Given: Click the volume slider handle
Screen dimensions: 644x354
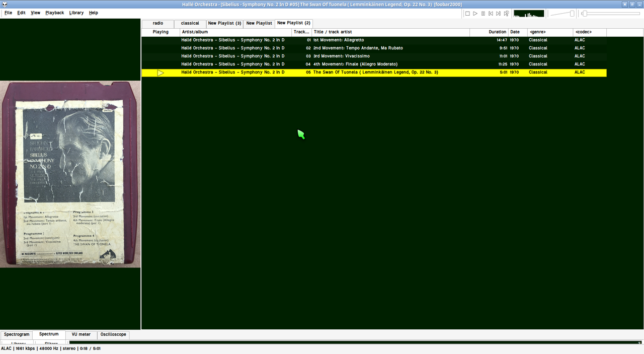Looking at the screenshot, I should [x=572, y=14].
